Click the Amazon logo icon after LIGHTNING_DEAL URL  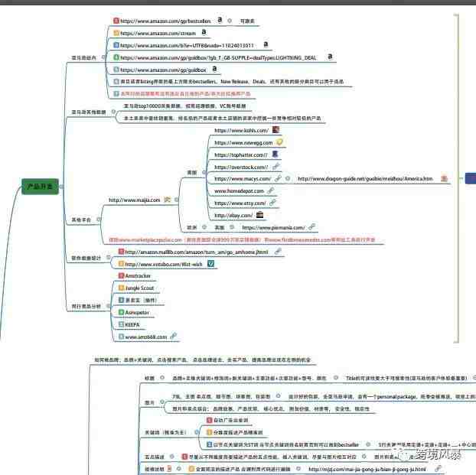330,57
